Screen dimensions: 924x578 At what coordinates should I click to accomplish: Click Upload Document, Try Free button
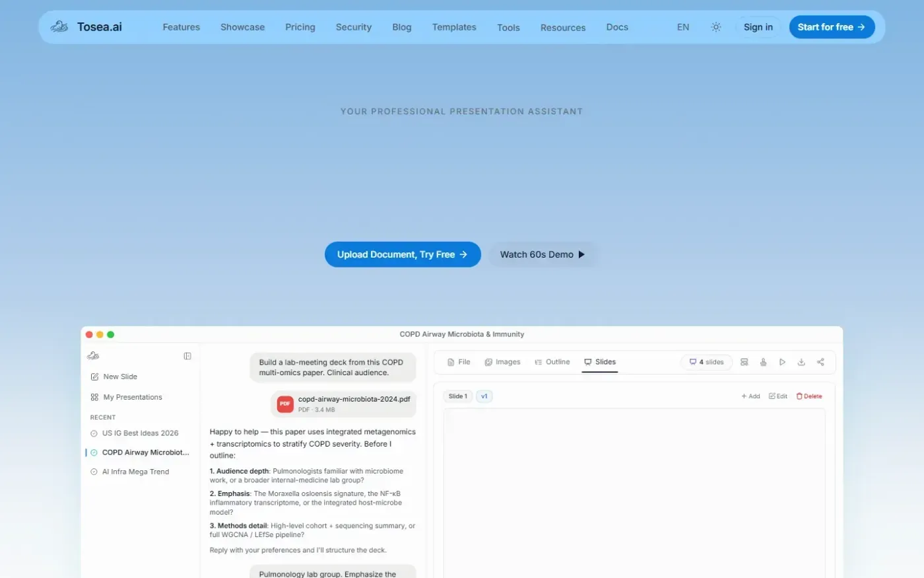pos(403,254)
